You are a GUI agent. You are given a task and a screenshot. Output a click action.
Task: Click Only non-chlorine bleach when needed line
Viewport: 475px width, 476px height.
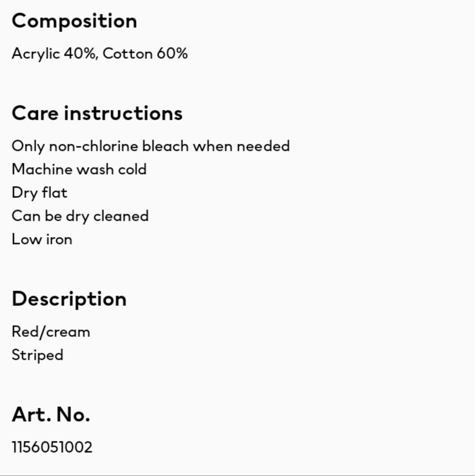tap(151, 146)
